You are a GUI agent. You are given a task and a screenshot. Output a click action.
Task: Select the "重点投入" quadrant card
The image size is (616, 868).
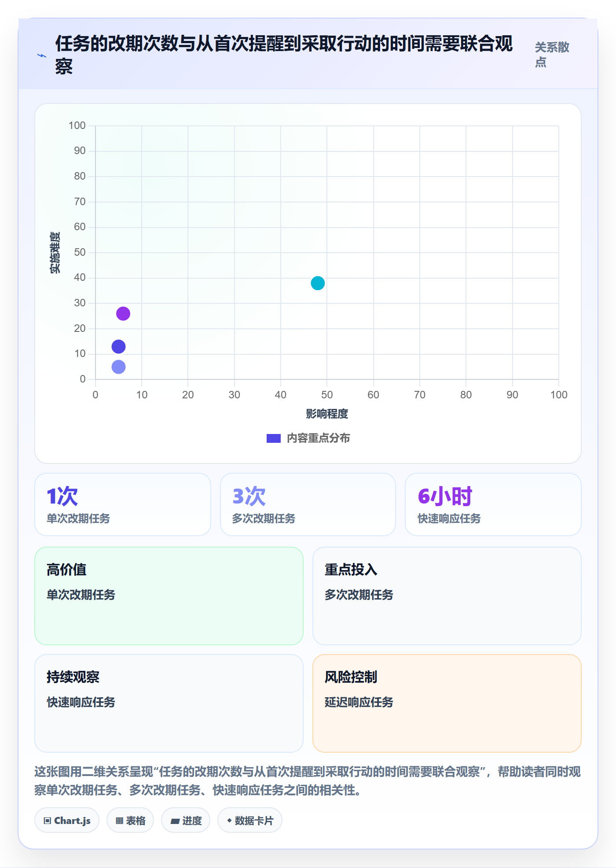coord(447,596)
